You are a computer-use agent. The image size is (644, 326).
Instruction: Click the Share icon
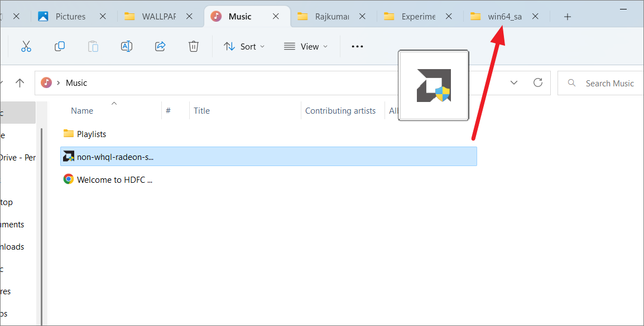coord(160,46)
